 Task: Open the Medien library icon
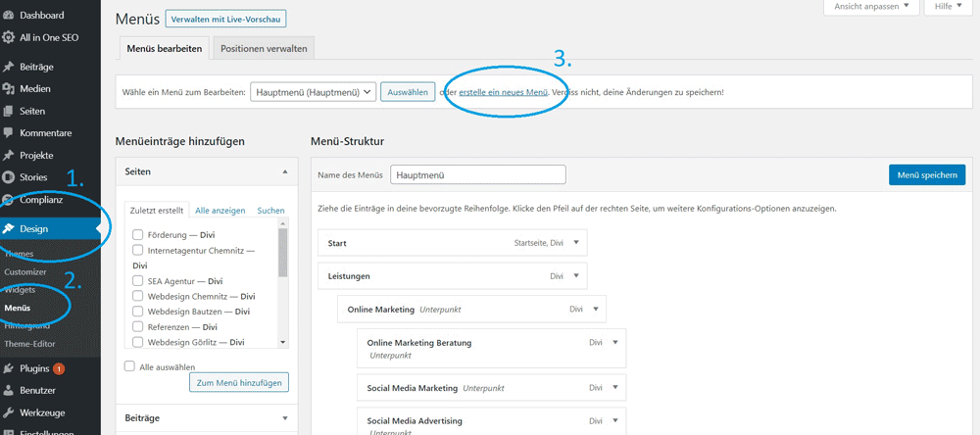tap(8, 89)
